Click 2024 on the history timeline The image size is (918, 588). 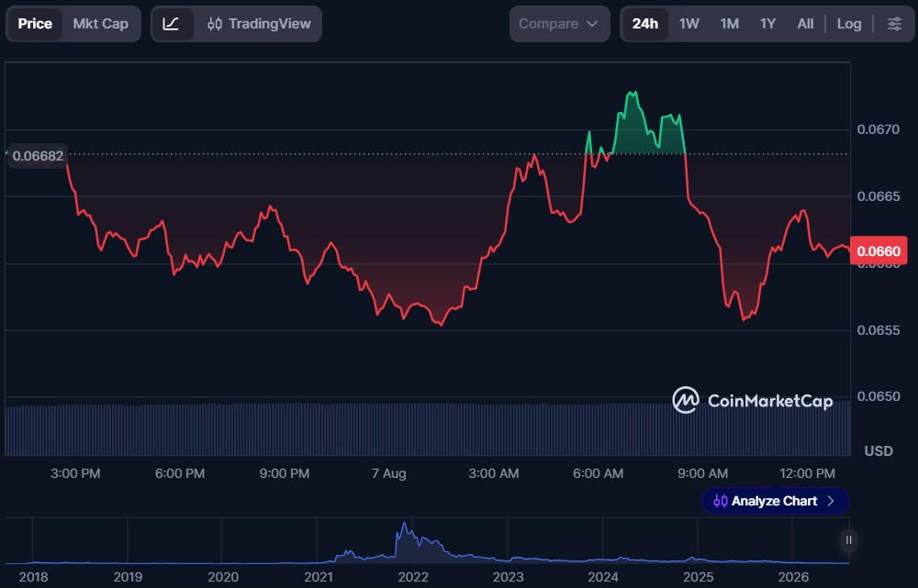603,577
